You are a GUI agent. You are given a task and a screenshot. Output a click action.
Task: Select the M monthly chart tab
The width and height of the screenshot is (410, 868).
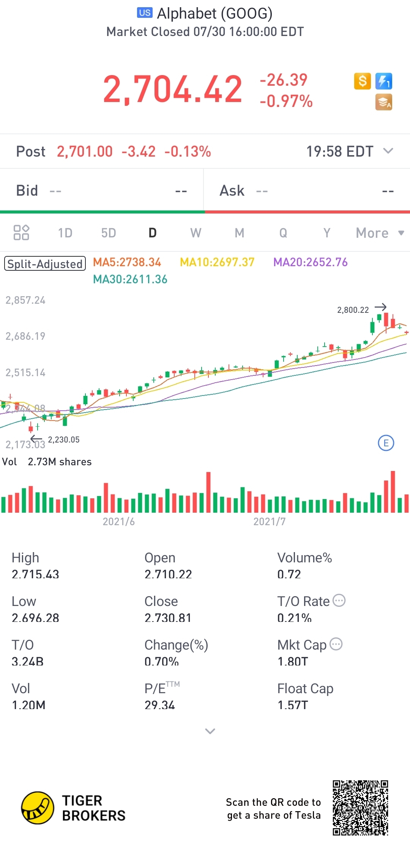click(240, 233)
